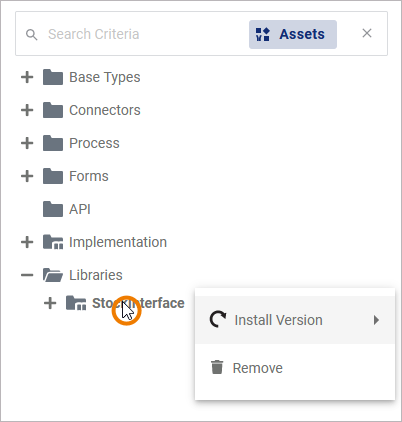Select the Implementation tree label
Viewport: 402px width, 422px height.
tap(118, 242)
